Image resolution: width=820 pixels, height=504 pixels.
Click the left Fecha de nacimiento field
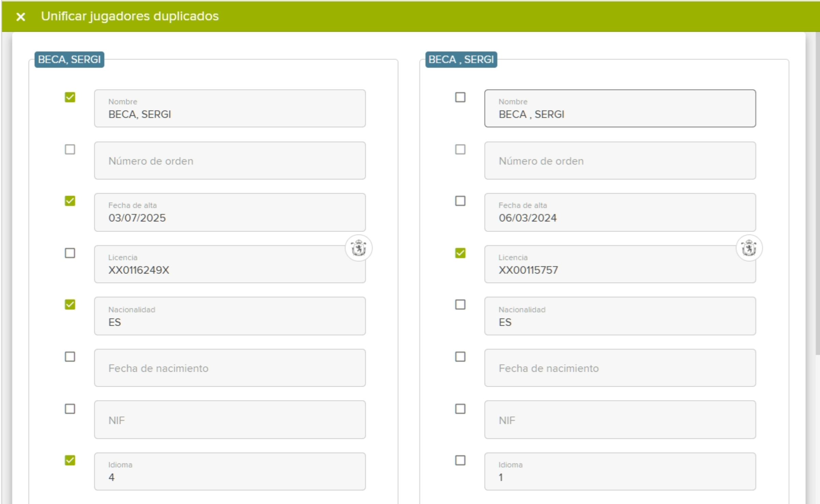pyautogui.click(x=230, y=368)
